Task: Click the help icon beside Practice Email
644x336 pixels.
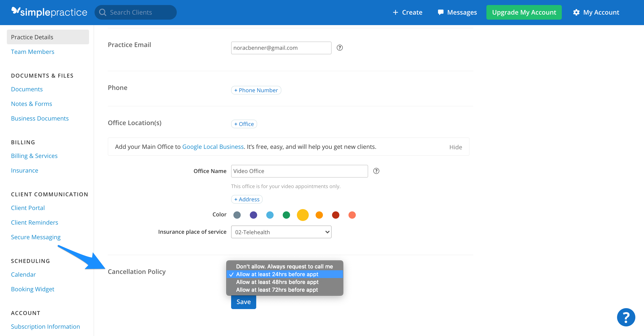Action: [x=340, y=48]
